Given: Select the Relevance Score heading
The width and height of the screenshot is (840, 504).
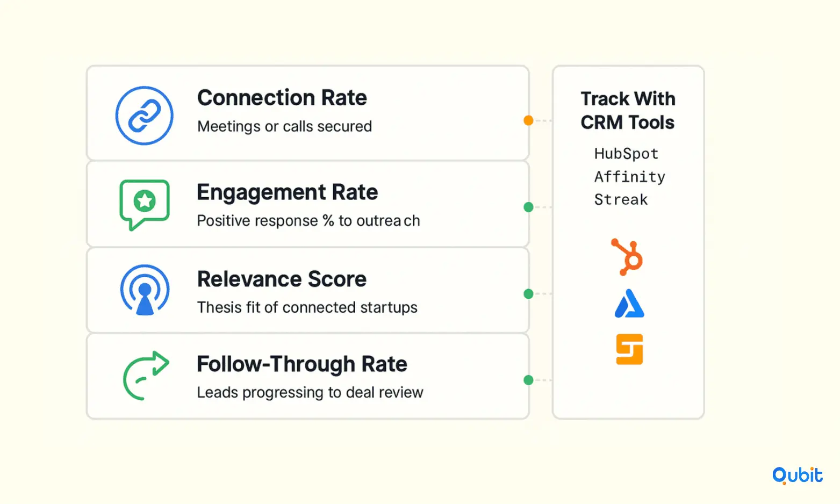Looking at the screenshot, I should (x=282, y=279).
